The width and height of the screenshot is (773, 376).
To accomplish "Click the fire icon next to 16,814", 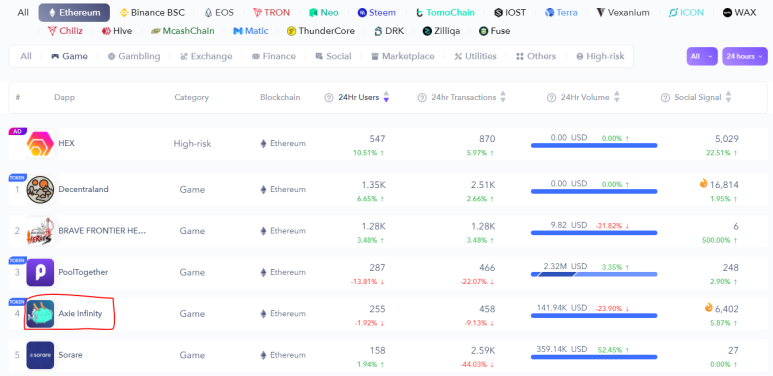I will [703, 183].
